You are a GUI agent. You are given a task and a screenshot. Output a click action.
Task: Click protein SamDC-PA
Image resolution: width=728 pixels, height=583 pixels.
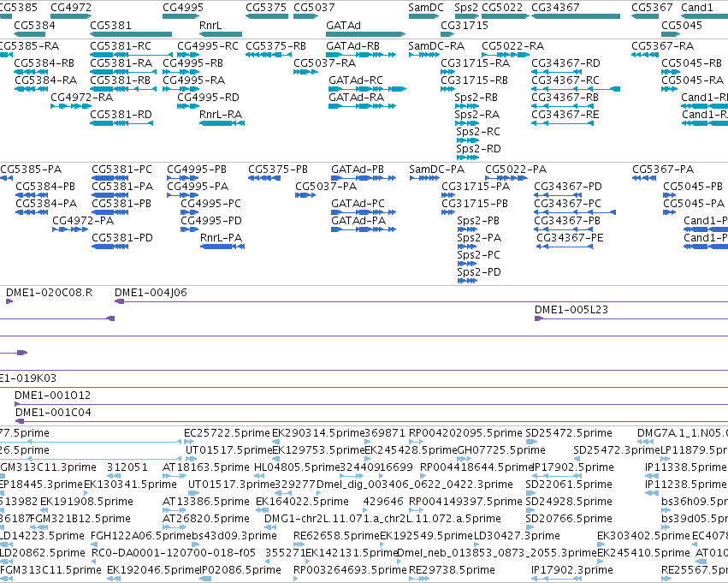click(x=436, y=170)
